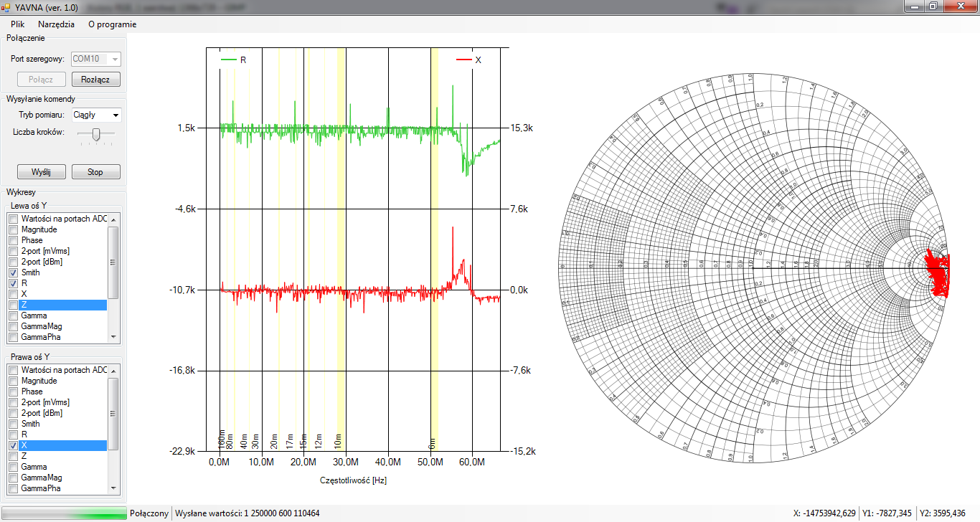This screenshot has height=522, width=980.
Task: Click the Liczba kroków slider handle
Action: click(x=96, y=133)
